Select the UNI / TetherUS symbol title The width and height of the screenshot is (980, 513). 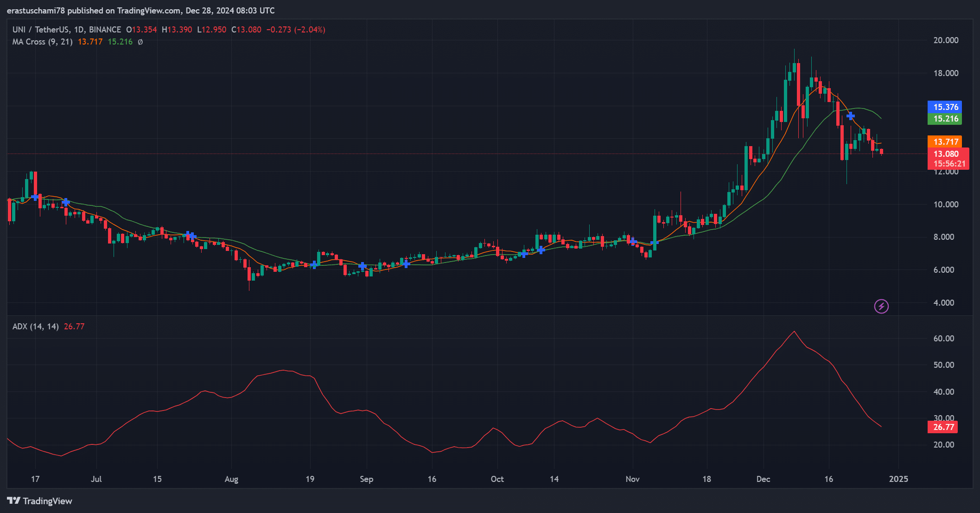pos(41,30)
